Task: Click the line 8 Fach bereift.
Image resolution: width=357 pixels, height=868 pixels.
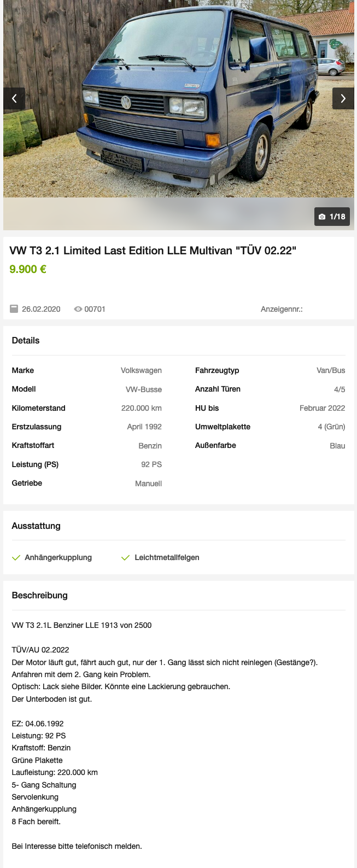Action: click(36, 822)
